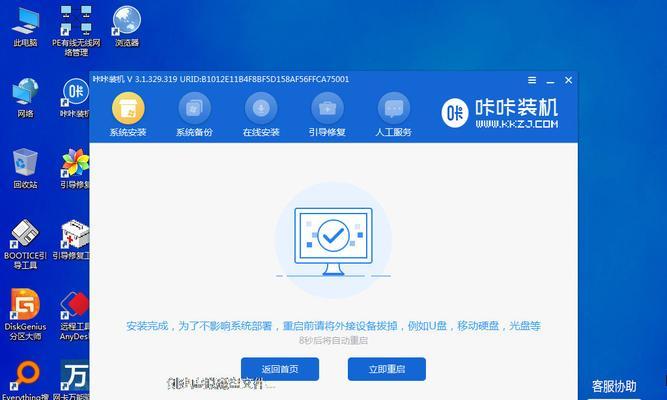This screenshot has height=400, width=667.
Task: Open the 在线安装 download icon
Action: point(261,109)
